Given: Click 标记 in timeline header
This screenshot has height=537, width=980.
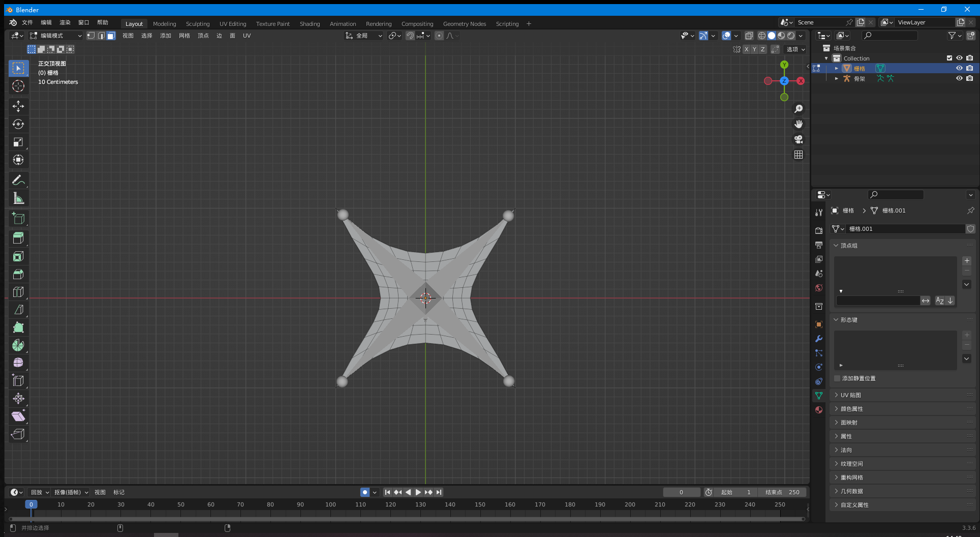Looking at the screenshot, I should (119, 492).
